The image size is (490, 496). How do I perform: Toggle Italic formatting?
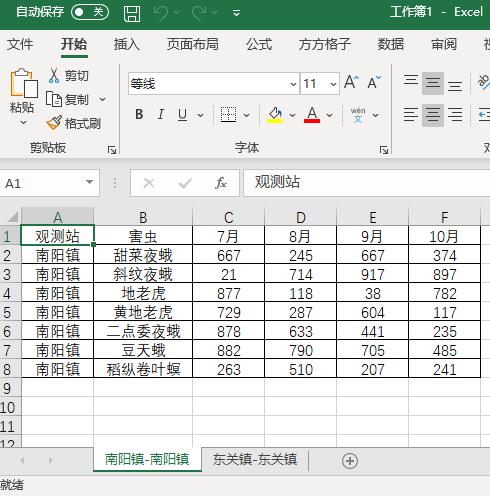(161, 115)
